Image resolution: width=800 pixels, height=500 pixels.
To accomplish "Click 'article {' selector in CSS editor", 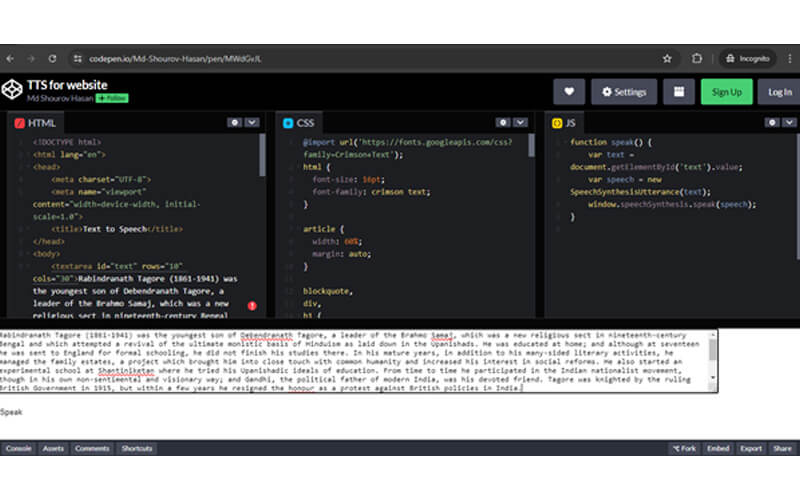I will (x=323, y=229).
